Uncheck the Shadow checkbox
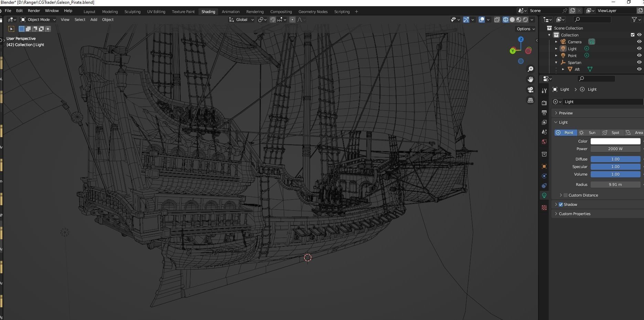The image size is (644, 320). (x=561, y=205)
